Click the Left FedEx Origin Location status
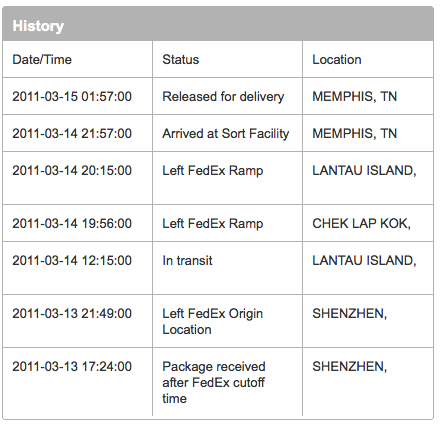This screenshot has width=441, height=428. 213,322
